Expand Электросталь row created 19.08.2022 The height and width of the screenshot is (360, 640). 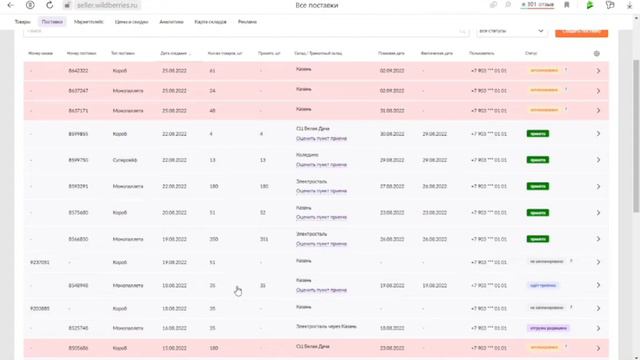point(598,239)
